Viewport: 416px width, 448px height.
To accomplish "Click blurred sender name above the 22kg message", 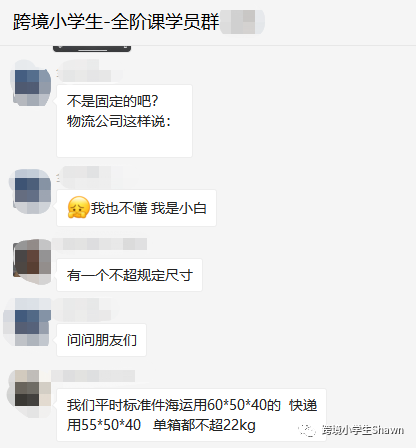I will click(93, 376).
